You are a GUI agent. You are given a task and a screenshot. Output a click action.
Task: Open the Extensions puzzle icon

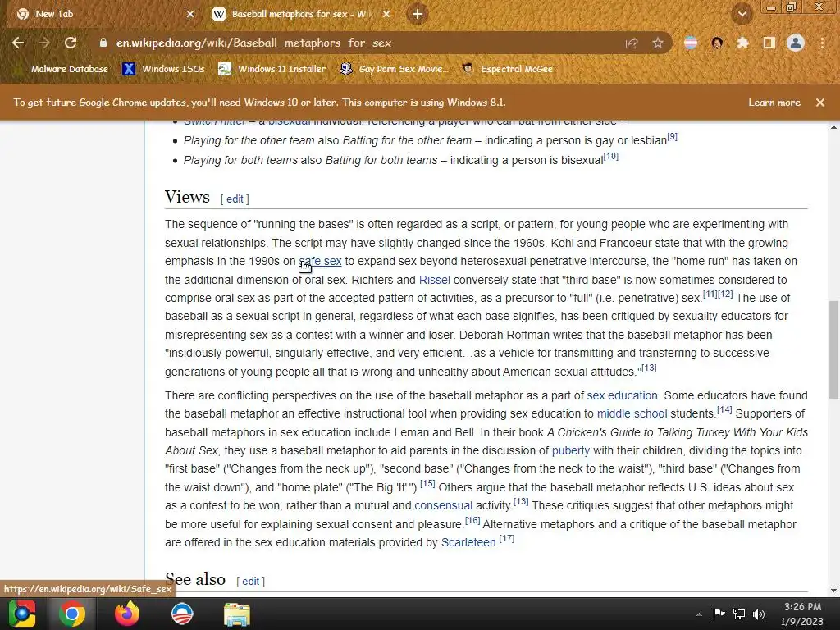point(742,43)
